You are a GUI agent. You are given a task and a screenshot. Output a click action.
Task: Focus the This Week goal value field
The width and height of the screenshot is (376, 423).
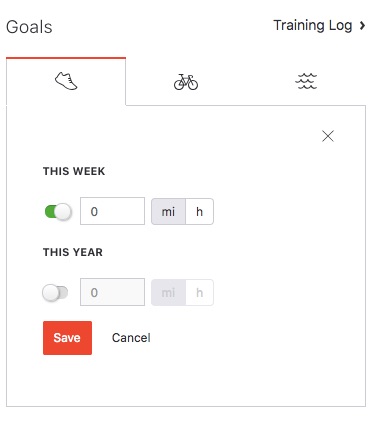pos(112,211)
